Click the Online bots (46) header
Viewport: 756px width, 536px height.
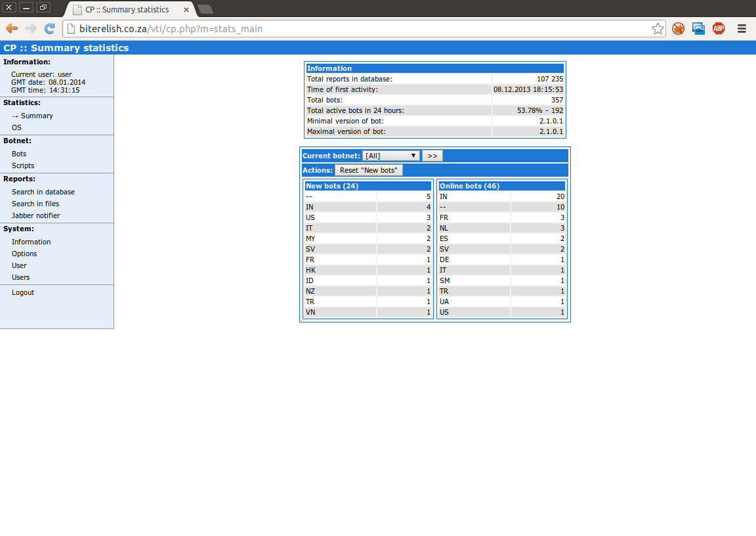click(501, 187)
